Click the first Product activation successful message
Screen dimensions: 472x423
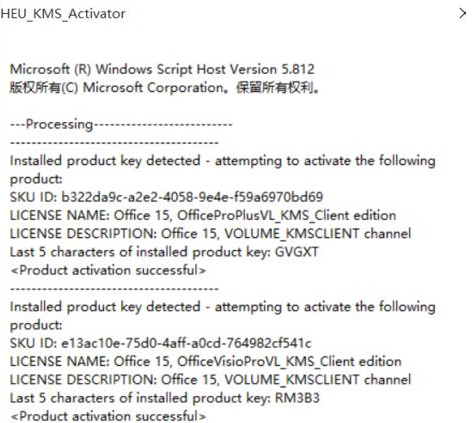coord(108,270)
